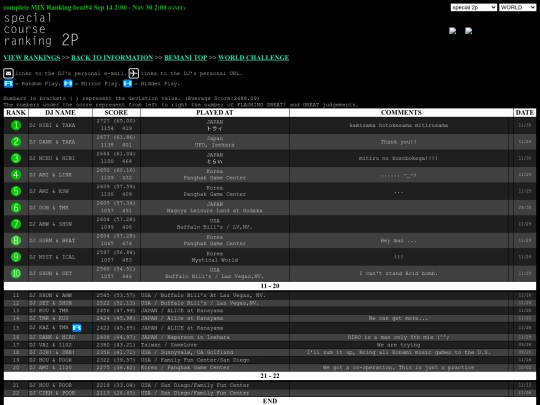Click the 'I can't stand Acid bomb.' comment
The width and height of the screenshot is (540, 405).
tap(398, 273)
